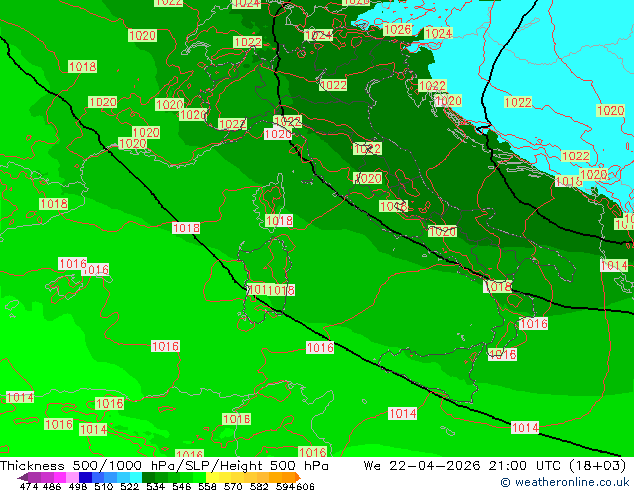The height and width of the screenshot is (490, 634).
Task: Pick the pure yellow legend swatch
Action: [212, 477]
